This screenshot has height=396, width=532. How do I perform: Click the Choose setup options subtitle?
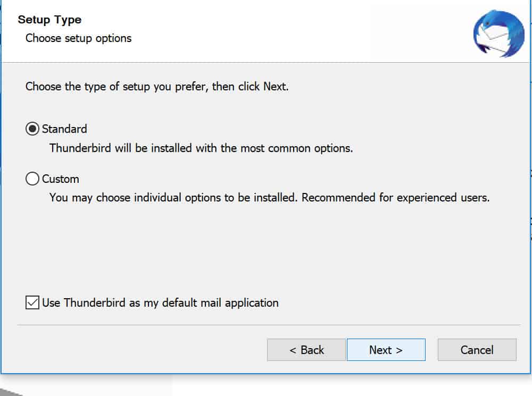78,38
